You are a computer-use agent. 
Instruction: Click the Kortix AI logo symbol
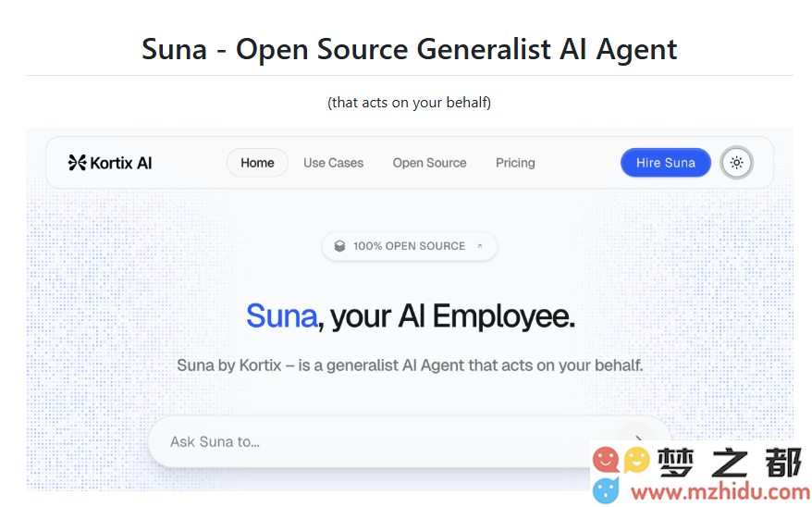pyautogui.click(x=77, y=163)
